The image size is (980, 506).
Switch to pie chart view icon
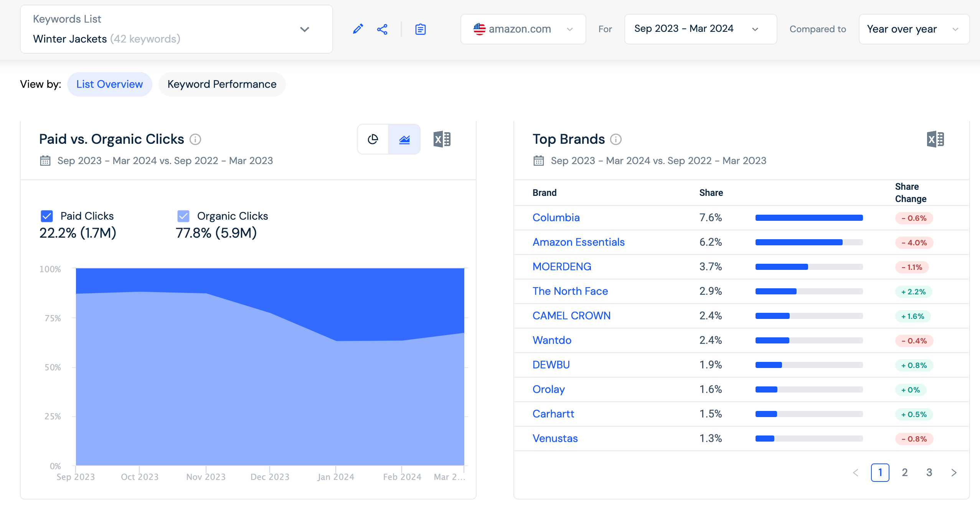373,139
